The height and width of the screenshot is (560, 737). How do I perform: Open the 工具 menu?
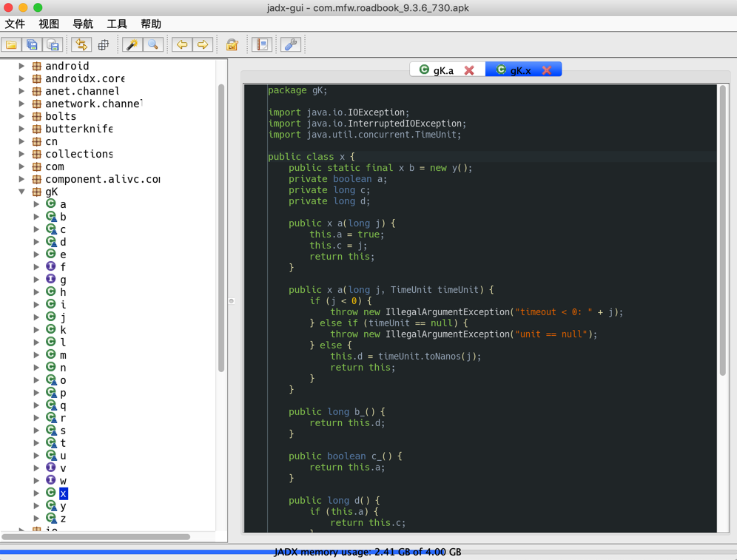click(x=117, y=24)
